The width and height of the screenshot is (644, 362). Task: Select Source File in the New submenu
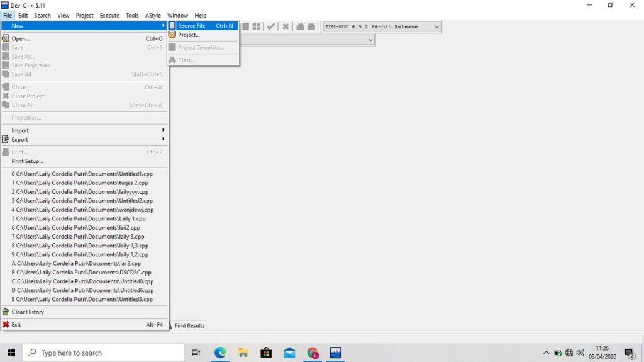pyautogui.click(x=191, y=26)
